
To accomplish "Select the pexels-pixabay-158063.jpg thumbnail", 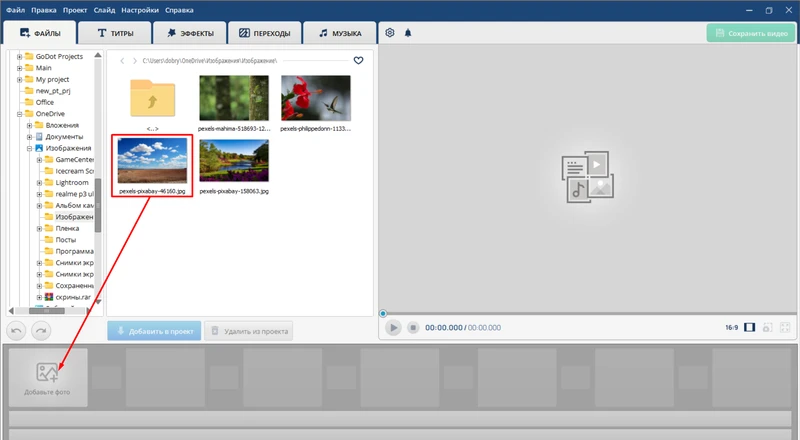I will 234,160.
